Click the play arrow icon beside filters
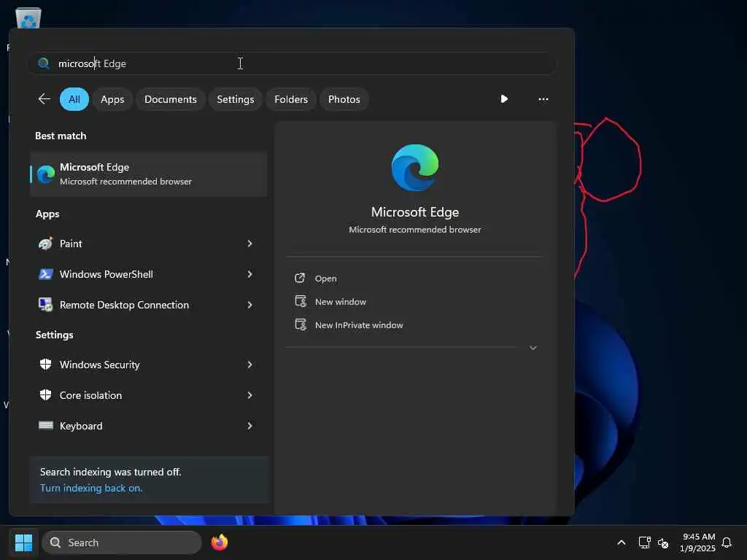The height and width of the screenshot is (560, 747). pos(504,99)
